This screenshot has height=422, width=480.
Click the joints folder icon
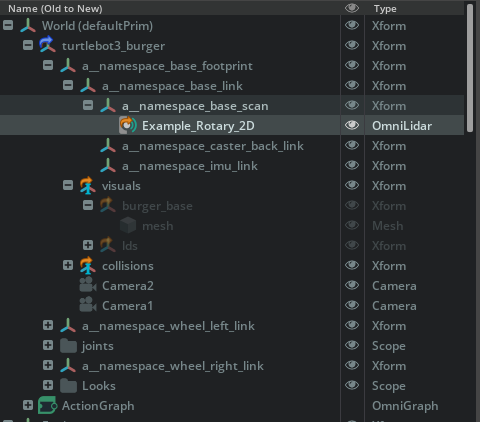tap(68, 346)
